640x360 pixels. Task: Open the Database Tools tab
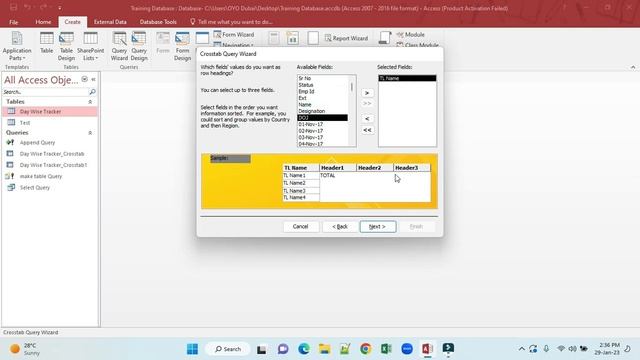click(158, 22)
